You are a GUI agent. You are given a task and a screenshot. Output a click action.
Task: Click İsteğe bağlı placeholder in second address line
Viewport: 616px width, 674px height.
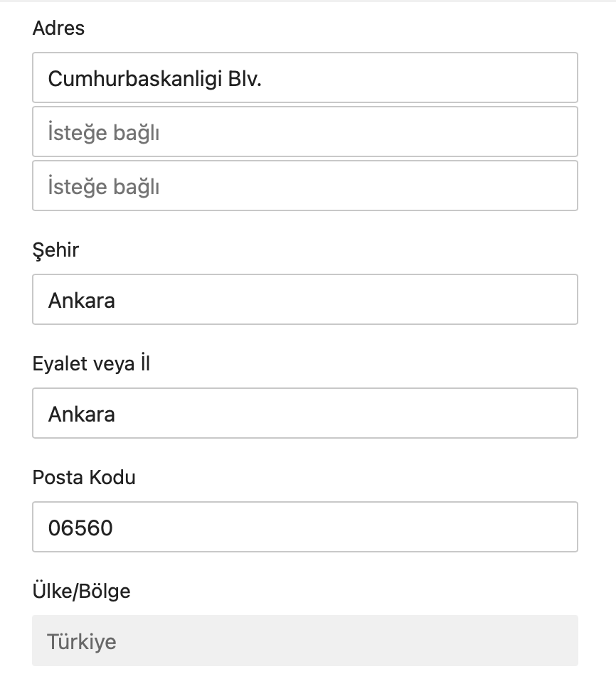pos(103,132)
